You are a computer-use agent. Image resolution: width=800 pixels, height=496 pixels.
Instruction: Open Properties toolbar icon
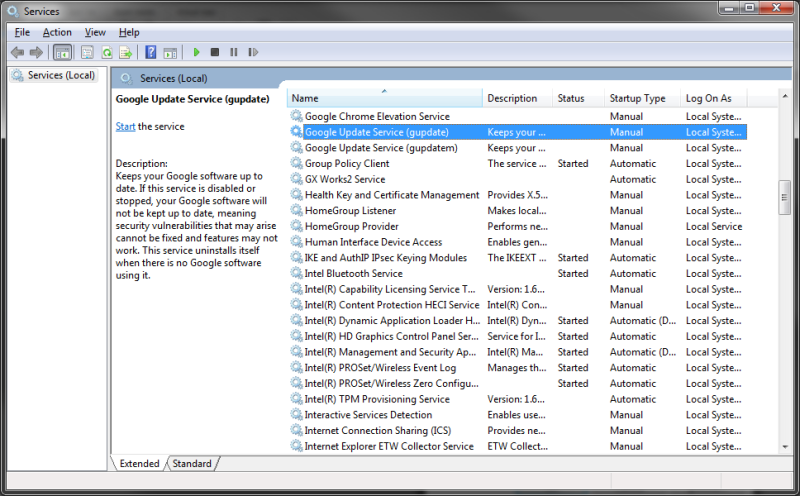87,52
